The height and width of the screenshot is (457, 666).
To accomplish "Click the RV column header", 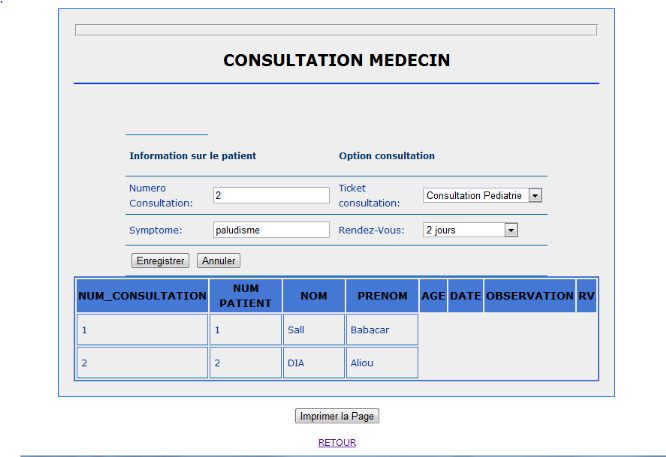I will [586, 296].
